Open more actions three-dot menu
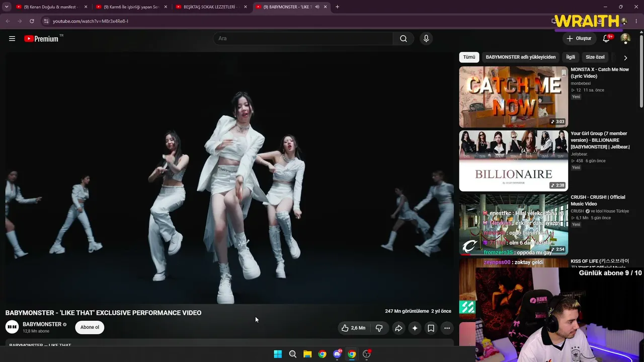Screen dimensions: 644x362 tap(447, 328)
